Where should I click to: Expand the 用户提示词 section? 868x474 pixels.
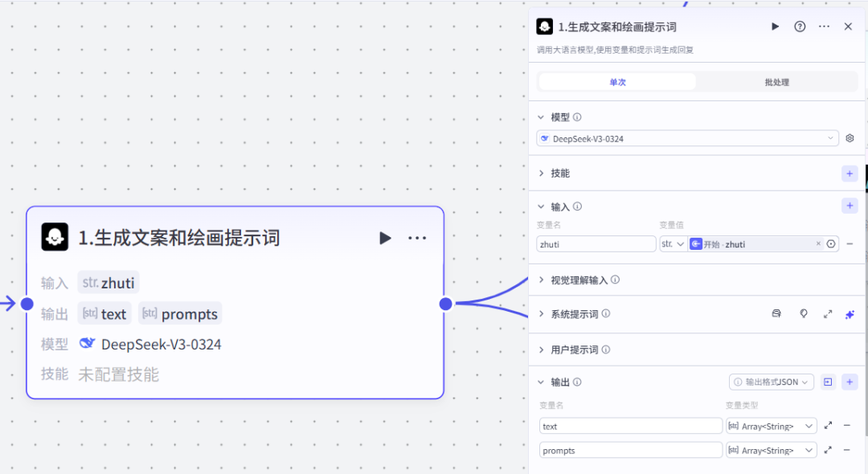tap(541, 350)
